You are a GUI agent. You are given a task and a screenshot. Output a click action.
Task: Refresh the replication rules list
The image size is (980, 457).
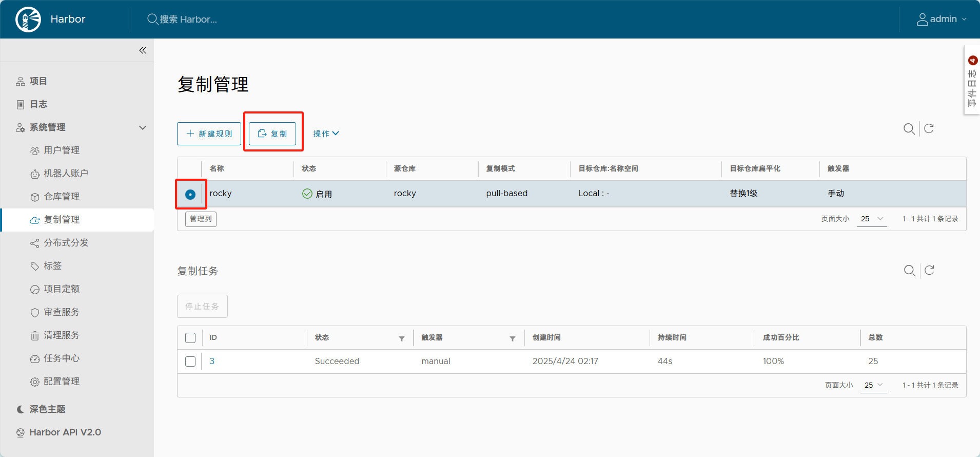click(929, 128)
